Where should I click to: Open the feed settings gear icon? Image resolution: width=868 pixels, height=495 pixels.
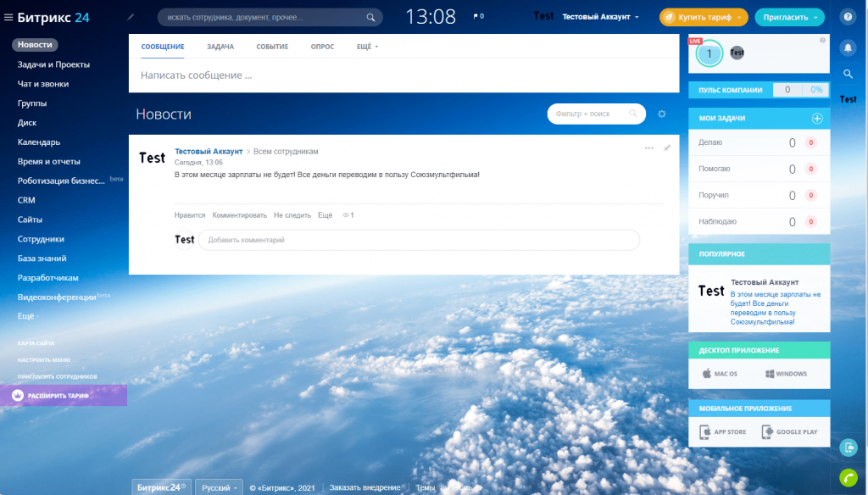pyautogui.click(x=661, y=114)
